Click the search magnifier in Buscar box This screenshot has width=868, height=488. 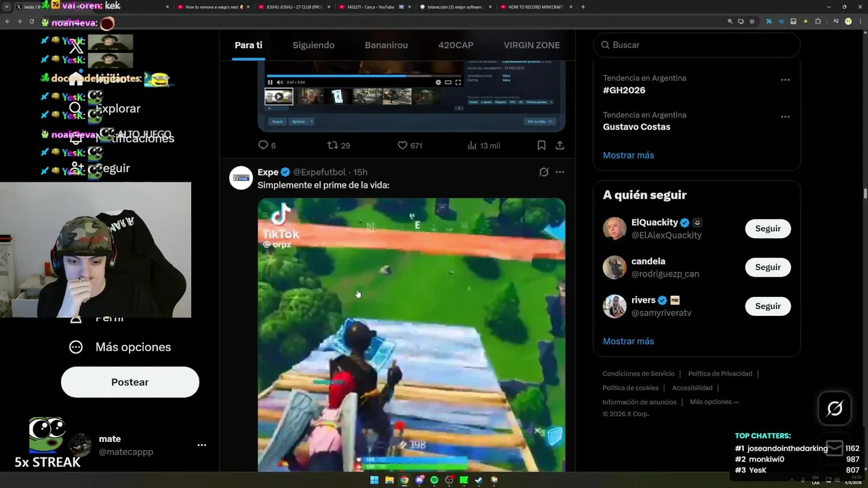(x=604, y=45)
